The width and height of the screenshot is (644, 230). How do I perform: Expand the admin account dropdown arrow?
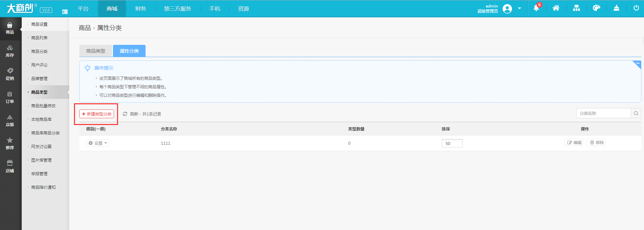tap(519, 8)
